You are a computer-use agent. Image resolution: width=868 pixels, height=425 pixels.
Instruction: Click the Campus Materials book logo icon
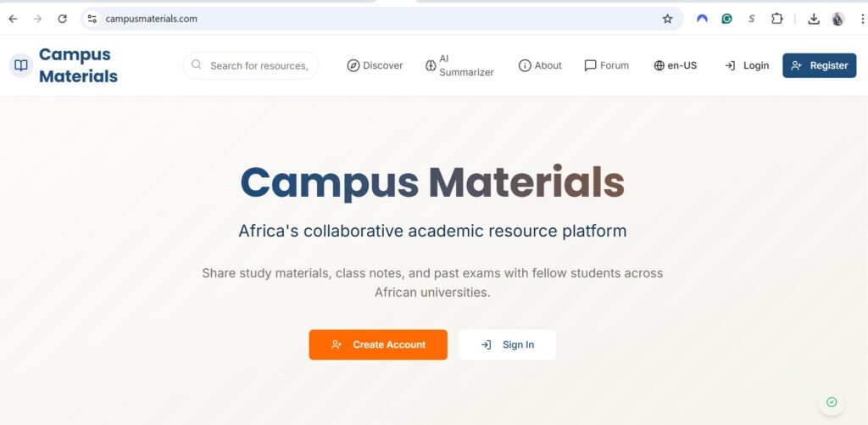(x=21, y=65)
